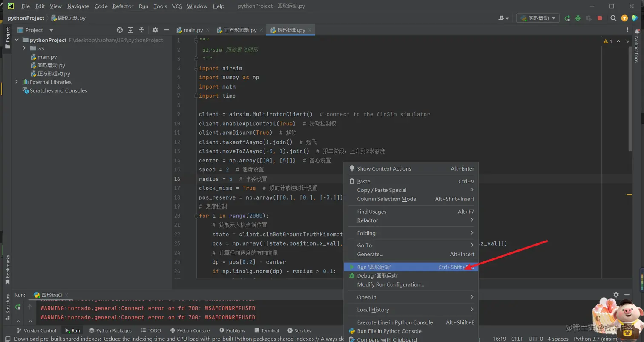Viewport: 644px width, 342px height.
Task: Choose Modify Run Configuration... menu entry
Action: 390,284
